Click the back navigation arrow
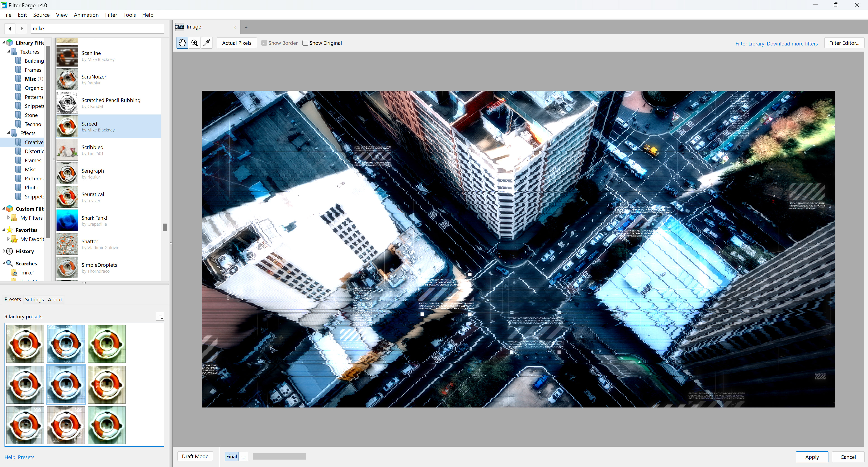868x467 pixels. 10,29
